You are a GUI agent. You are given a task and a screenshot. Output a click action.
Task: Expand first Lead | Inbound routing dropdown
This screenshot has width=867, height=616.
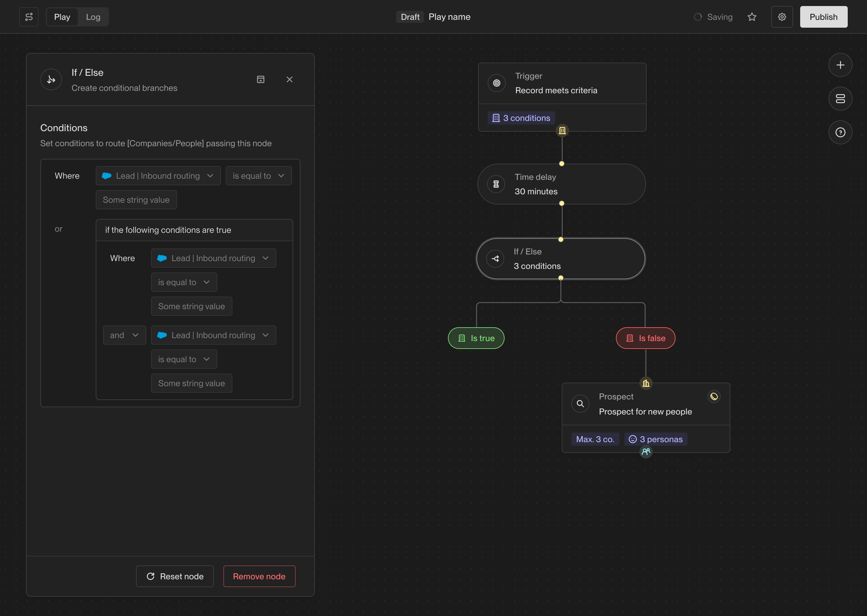click(158, 176)
